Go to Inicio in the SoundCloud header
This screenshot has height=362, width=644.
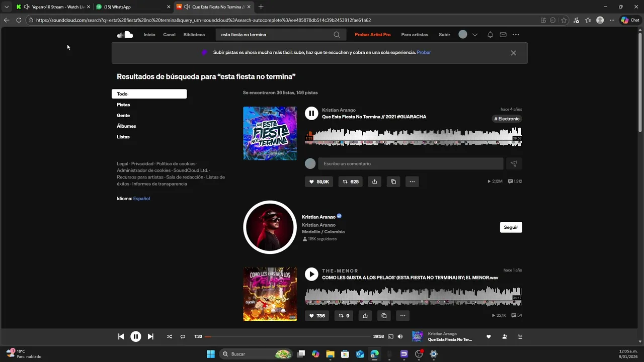pyautogui.click(x=149, y=35)
